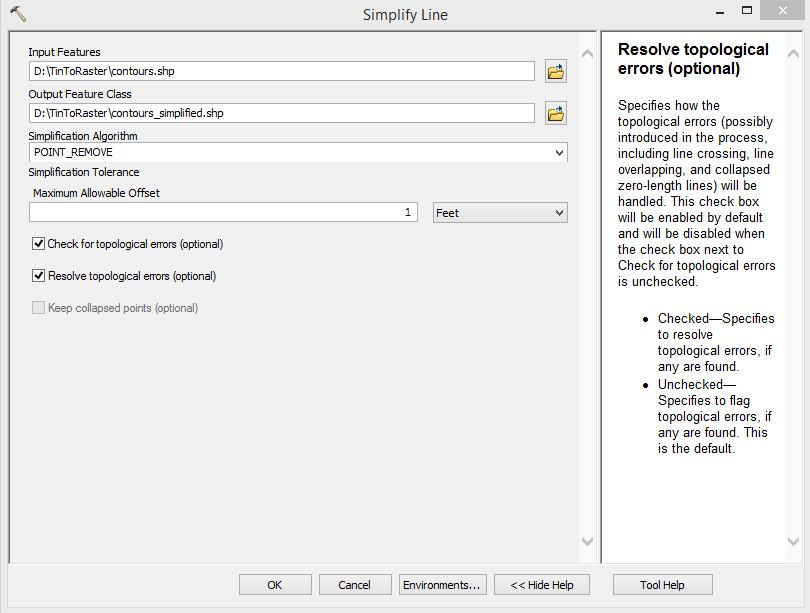Viewport: 810px width, 613px height.
Task: Expand the Feet units dropdown
Action: (x=500, y=213)
